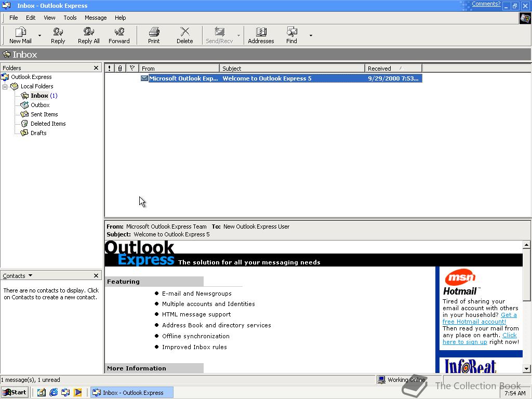This screenshot has height=399, width=532.
Task: Click the Send/Recv toolbar button
Action: 219,35
